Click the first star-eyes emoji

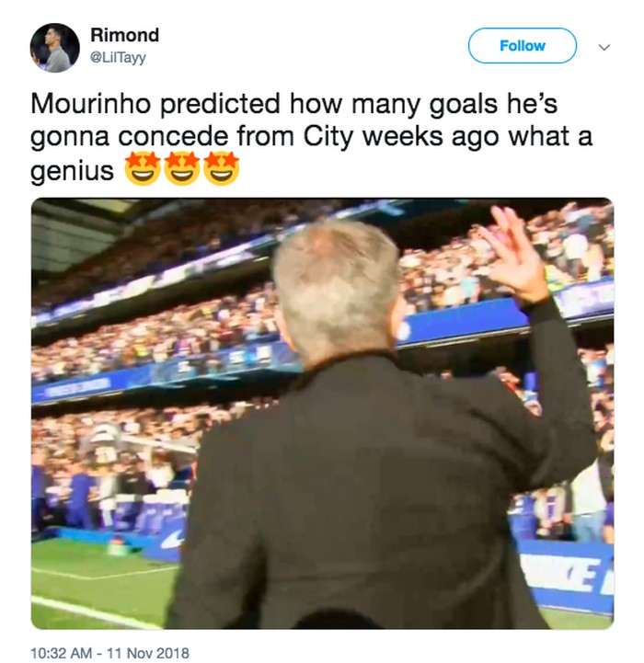click(x=143, y=168)
